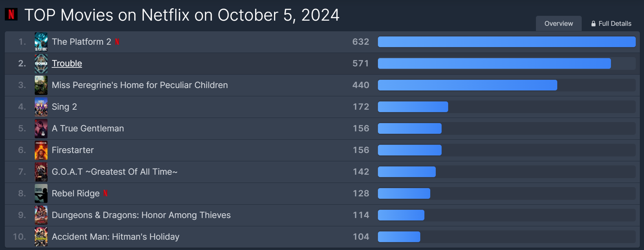Open The Platform 2 poster thumbnail

pyautogui.click(x=41, y=42)
